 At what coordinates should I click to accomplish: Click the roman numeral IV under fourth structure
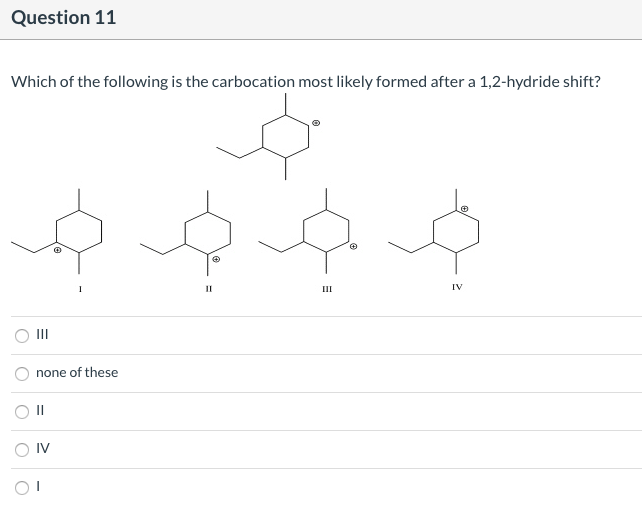click(x=455, y=288)
